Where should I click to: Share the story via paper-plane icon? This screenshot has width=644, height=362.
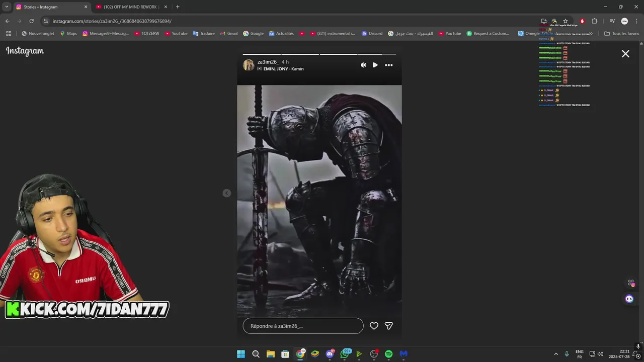point(389,326)
